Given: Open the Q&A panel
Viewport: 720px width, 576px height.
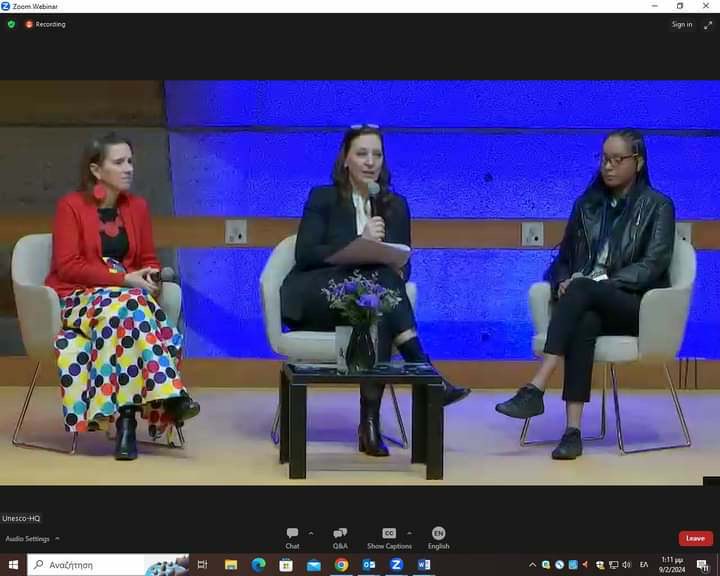Looking at the screenshot, I should click(340, 538).
